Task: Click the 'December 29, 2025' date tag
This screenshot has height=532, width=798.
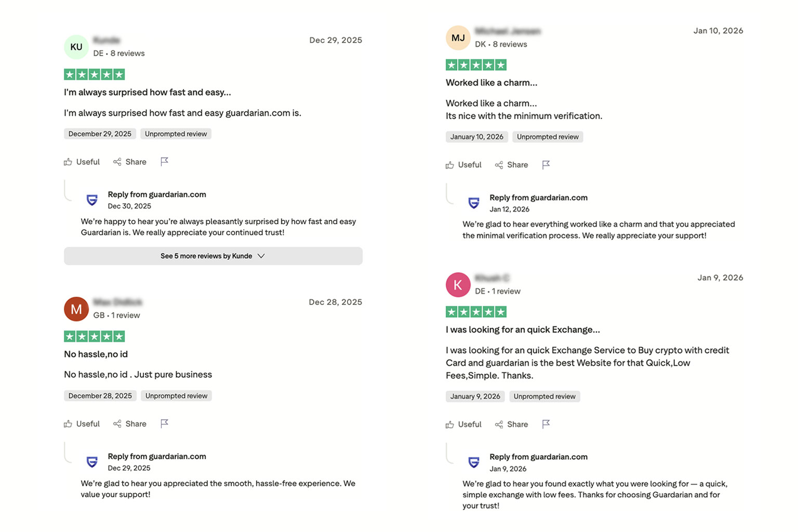Action: [100, 134]
